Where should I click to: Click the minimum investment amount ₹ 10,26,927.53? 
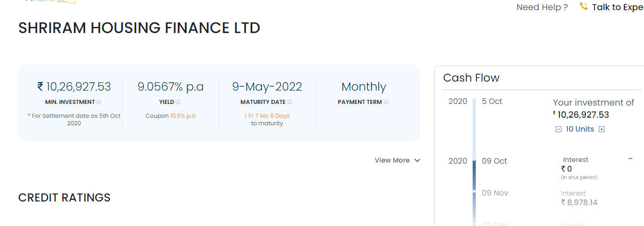point(74,87)
